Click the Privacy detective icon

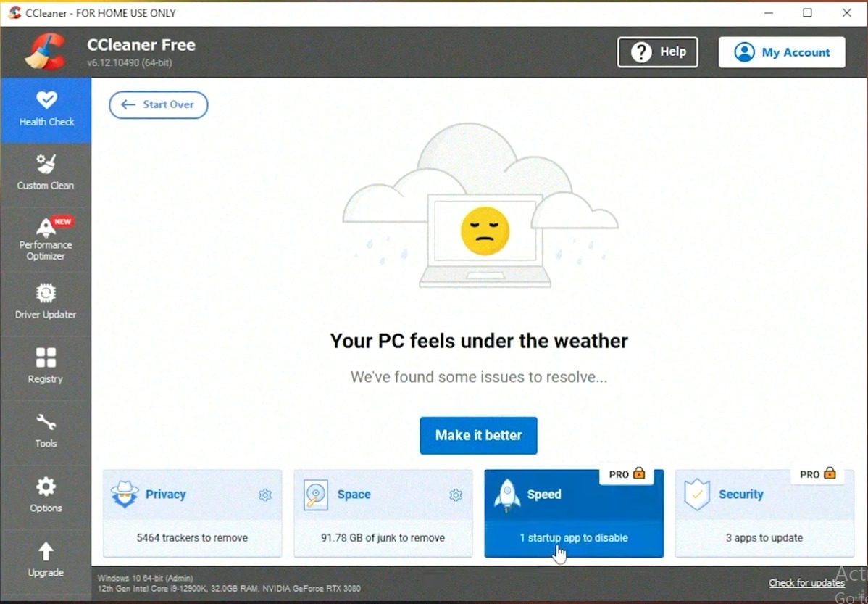125,495
